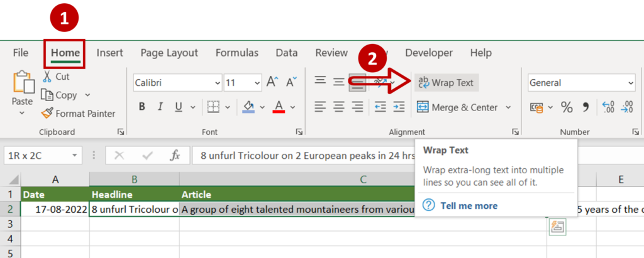Toggle bold formatting
Image resolution: width=644 pixels, height=258 pixels.
[142, 107]
